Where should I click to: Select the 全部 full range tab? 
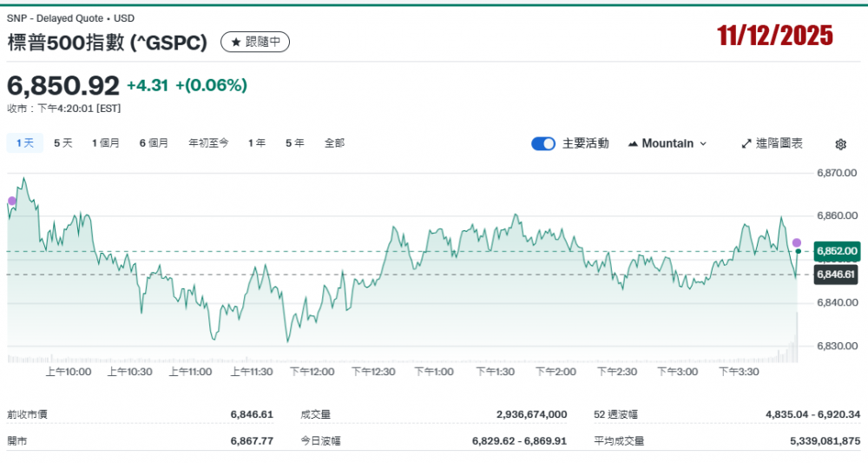(334, 142)
